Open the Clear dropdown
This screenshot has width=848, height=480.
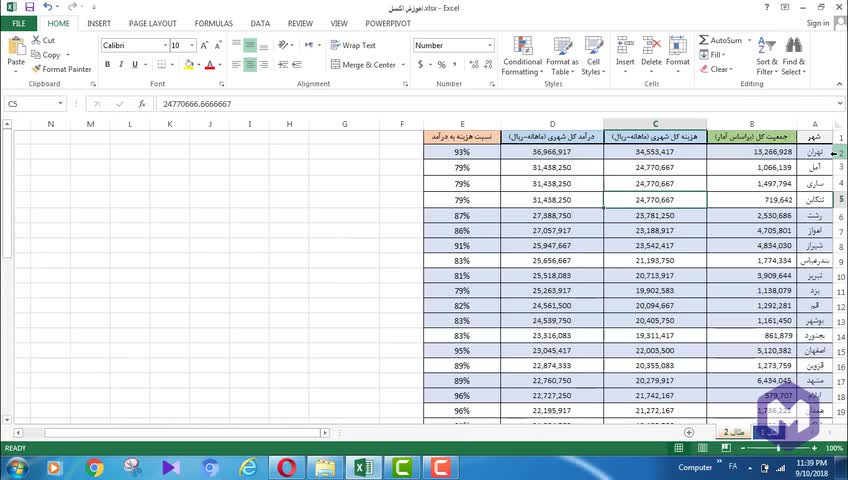[716, 69]
